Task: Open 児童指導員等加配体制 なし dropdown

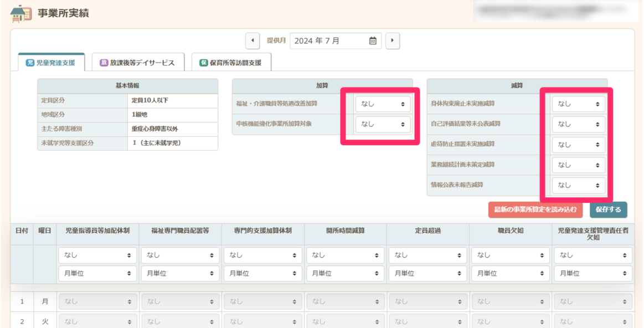Action: (x=97, y=255)
